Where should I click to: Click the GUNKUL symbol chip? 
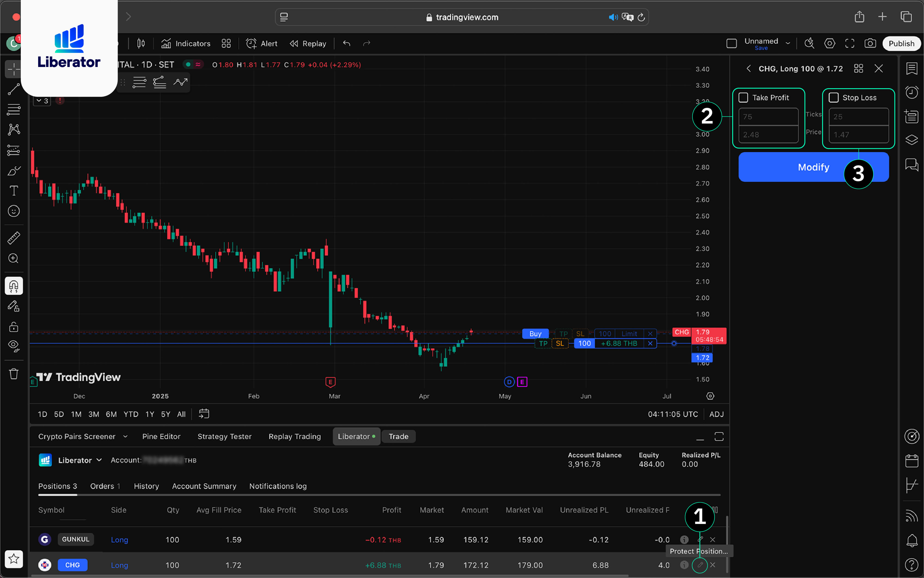pyautogui.click(x=75, y=539)
